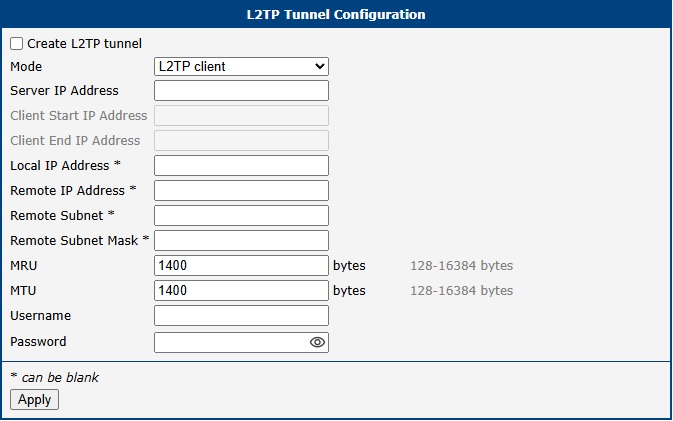
Task: Click the Remote Subnet Mask input field
Action: (x=241, y=240)
